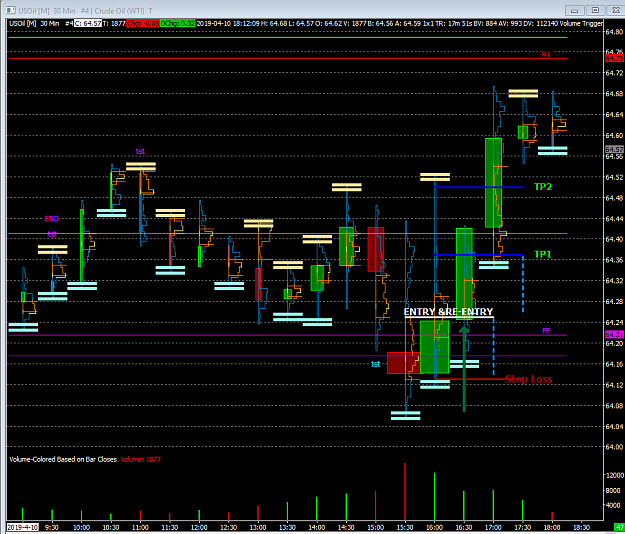Click the red 'Chg: -0.05' header value
The height and width of the screenshot is (534, 625).
[143, 24]
